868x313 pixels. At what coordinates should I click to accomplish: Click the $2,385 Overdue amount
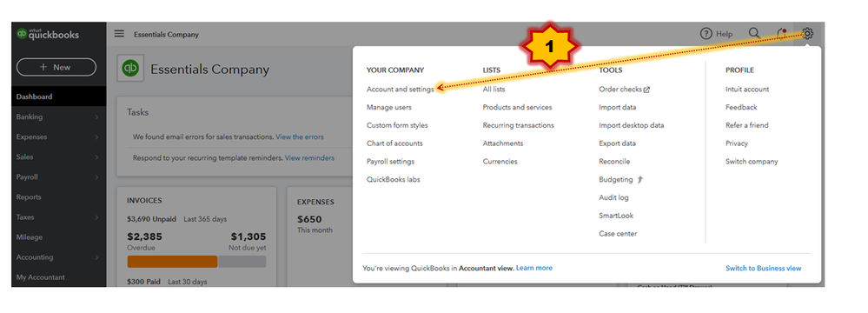(x=144, y=236)
